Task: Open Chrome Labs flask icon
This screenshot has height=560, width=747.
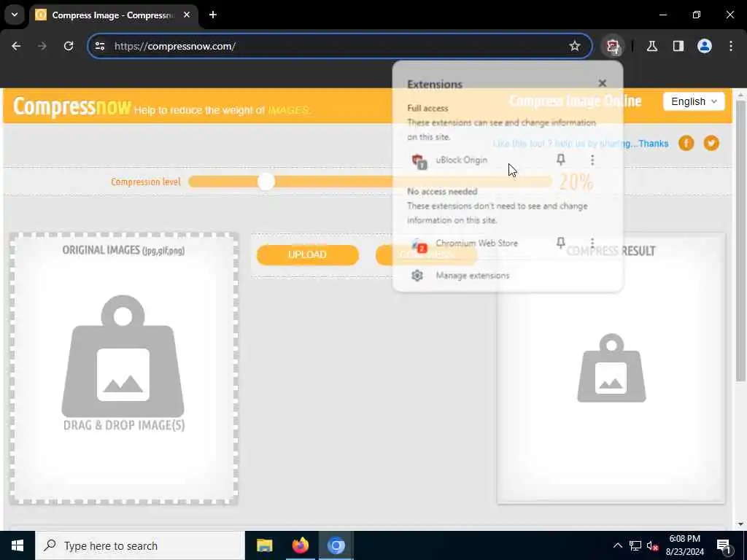Action: 652,46
